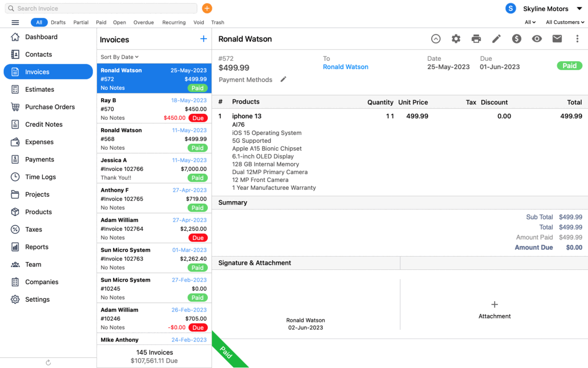Click the 145 Invoices summary footer
Screen dimensions: 588x368
tap(154, 356)
